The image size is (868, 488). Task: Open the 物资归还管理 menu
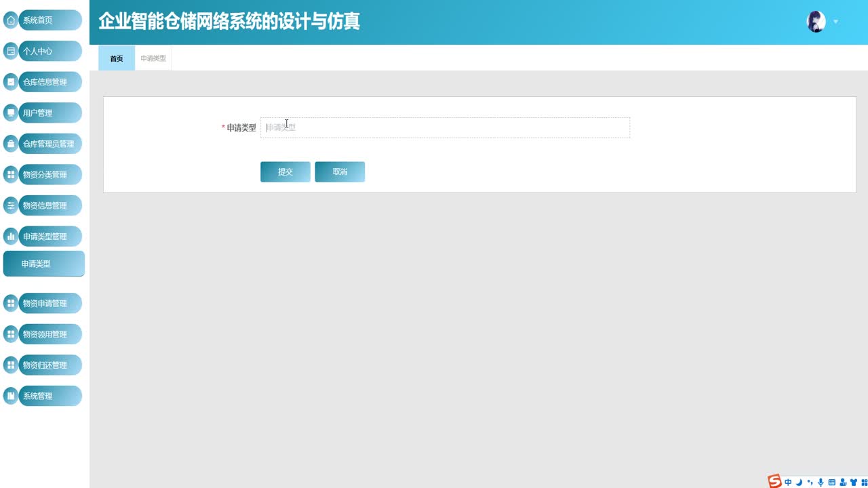tap(50, 365)
